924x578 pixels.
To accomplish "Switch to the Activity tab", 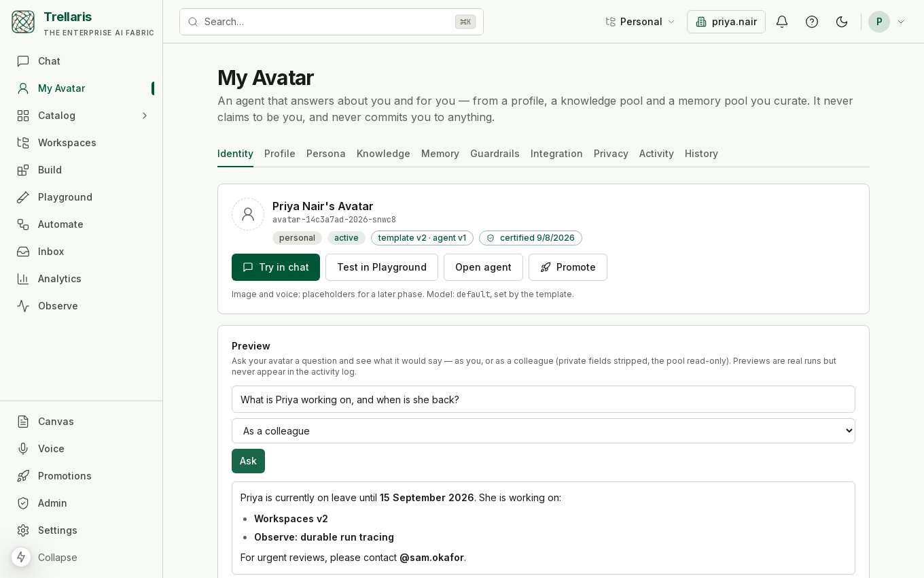I will coord(656,154).
